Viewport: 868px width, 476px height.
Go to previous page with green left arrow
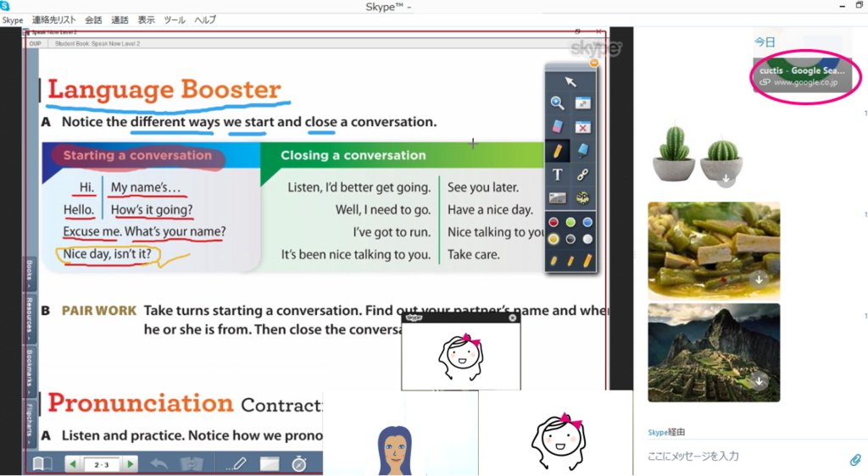point(73,464)
